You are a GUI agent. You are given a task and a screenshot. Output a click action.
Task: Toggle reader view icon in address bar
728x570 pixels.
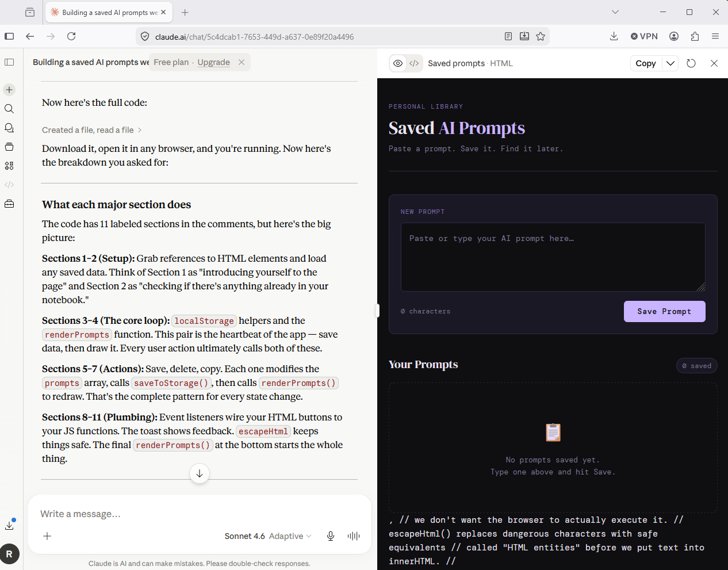click(x=508, y=36)
